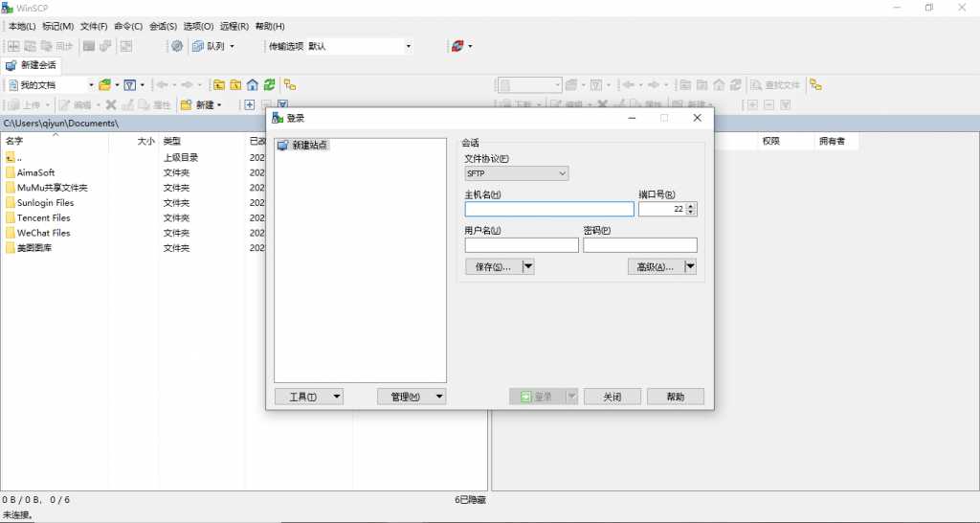Click the remote home directory icon
This screenshot has height=523, width=980.
720,85
